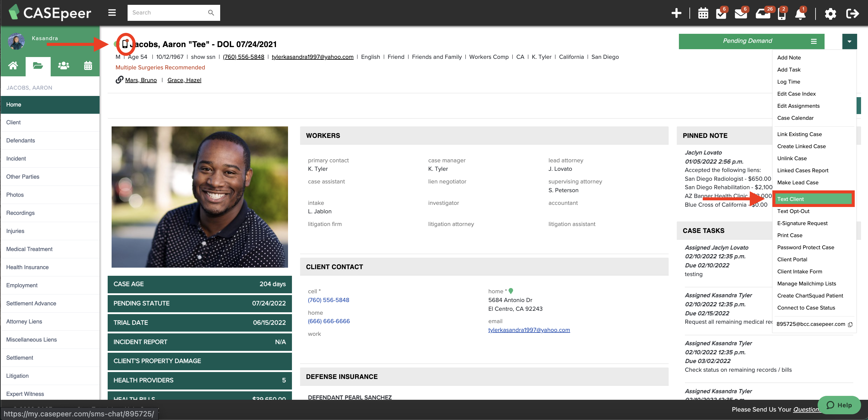Open notifications bell icon
The height and width of the screenshot is (420, 868).
800,14
